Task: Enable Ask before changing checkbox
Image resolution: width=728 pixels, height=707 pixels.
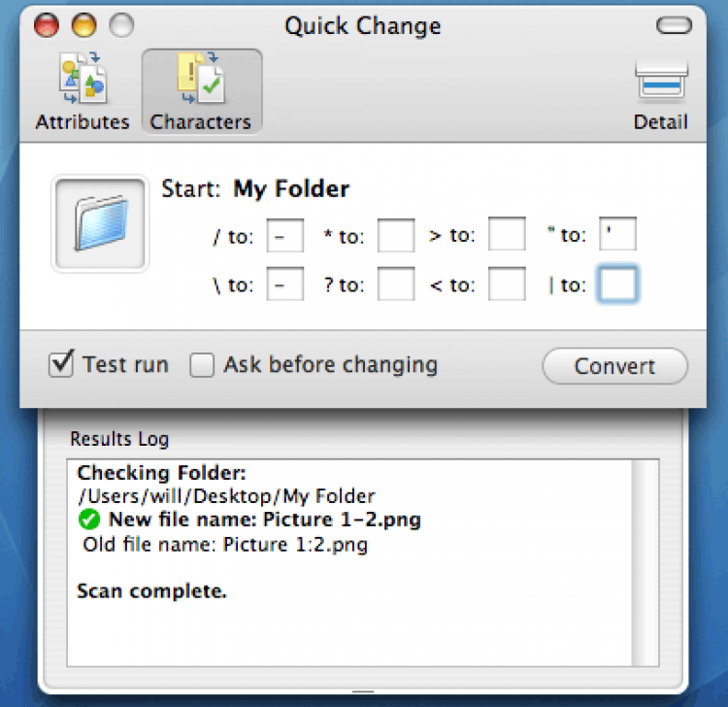Action: (202, 366)
